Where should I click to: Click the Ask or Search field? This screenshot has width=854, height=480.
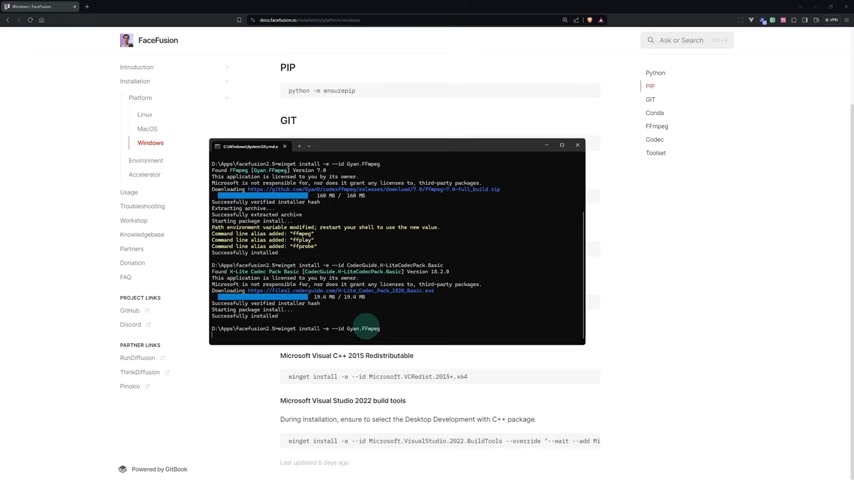coord(687,40)
